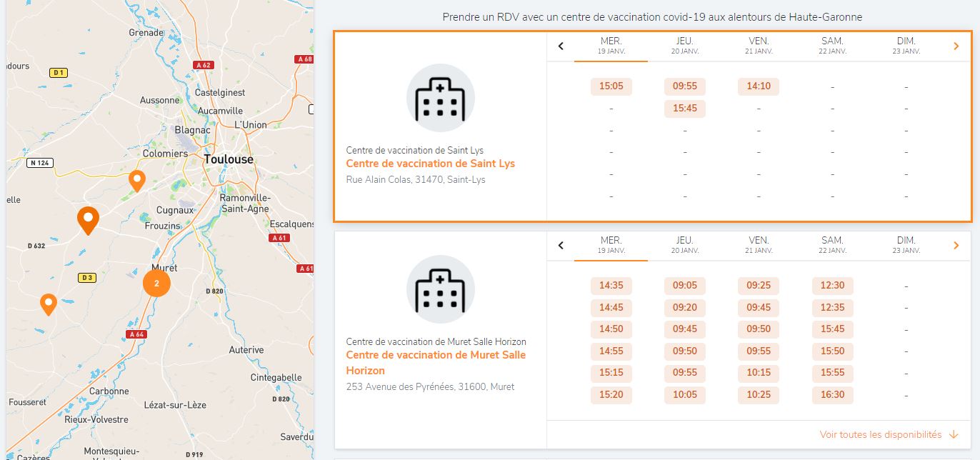
Task: Expand Voir toutes les disponibilités
Action: (x=889, y=434)
